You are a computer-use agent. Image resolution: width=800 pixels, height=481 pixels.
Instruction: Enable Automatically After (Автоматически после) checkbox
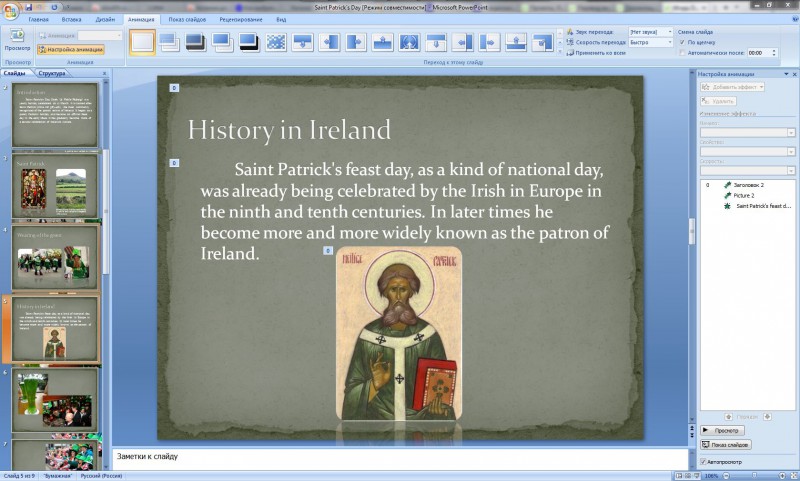coord(683,52)
